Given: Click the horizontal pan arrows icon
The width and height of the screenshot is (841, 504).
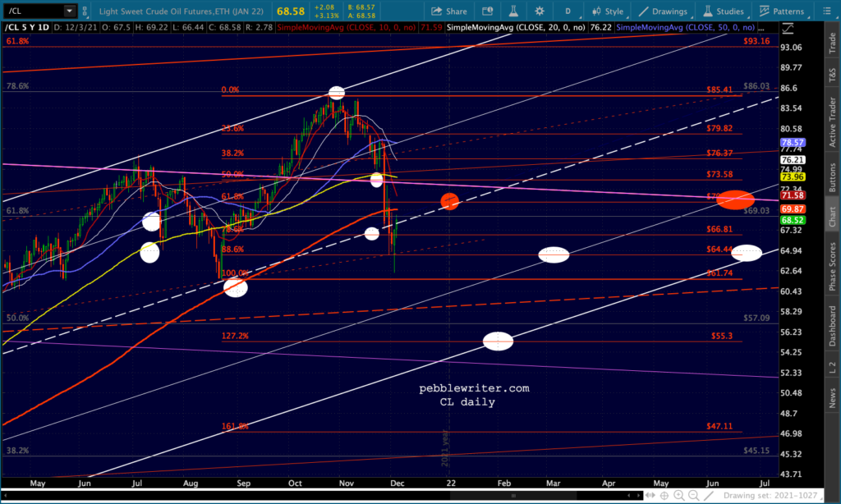Looking at the screenshot, I should click(650, 496).
